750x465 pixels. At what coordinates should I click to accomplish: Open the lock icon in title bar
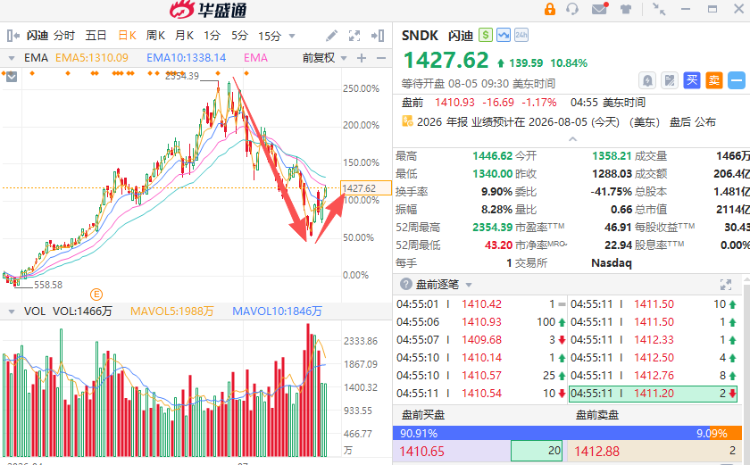pyautogui.click(x=550, y=9)
